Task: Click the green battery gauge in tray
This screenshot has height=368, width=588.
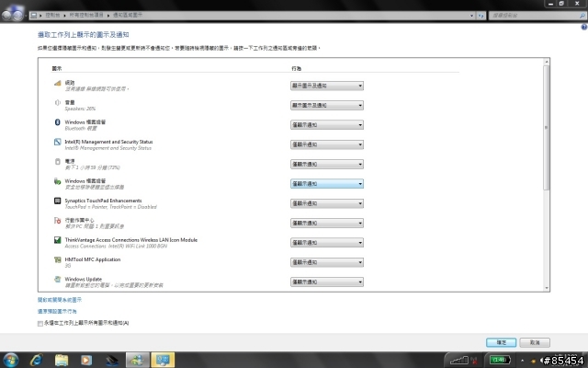Action: pos(500,360)
